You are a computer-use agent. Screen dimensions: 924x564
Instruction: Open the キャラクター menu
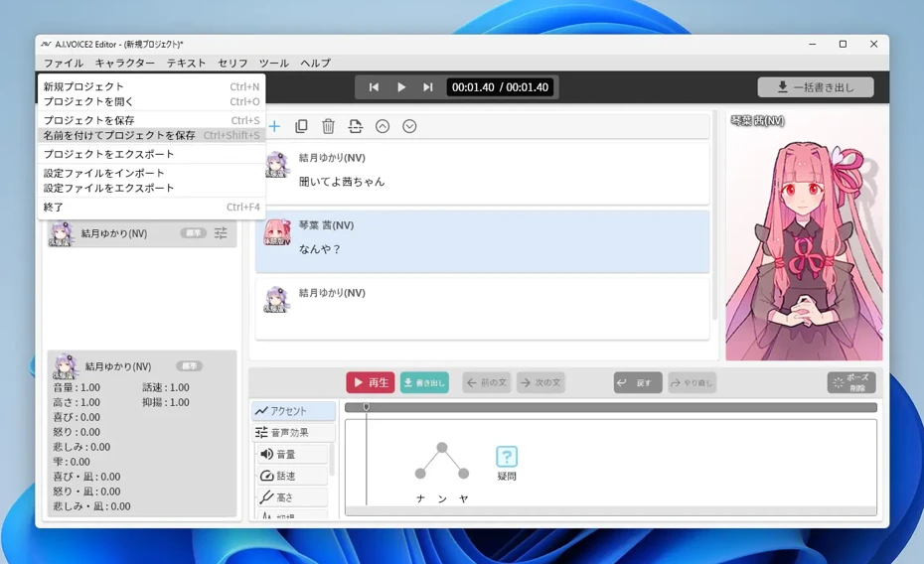point(124,63)
